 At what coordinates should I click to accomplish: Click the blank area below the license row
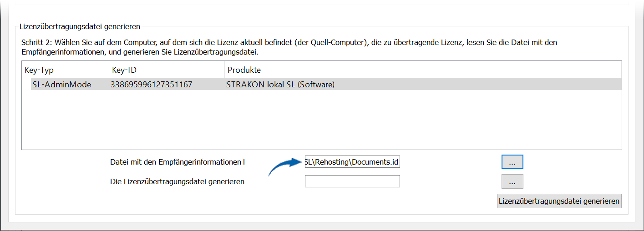(x=321, y=120)
